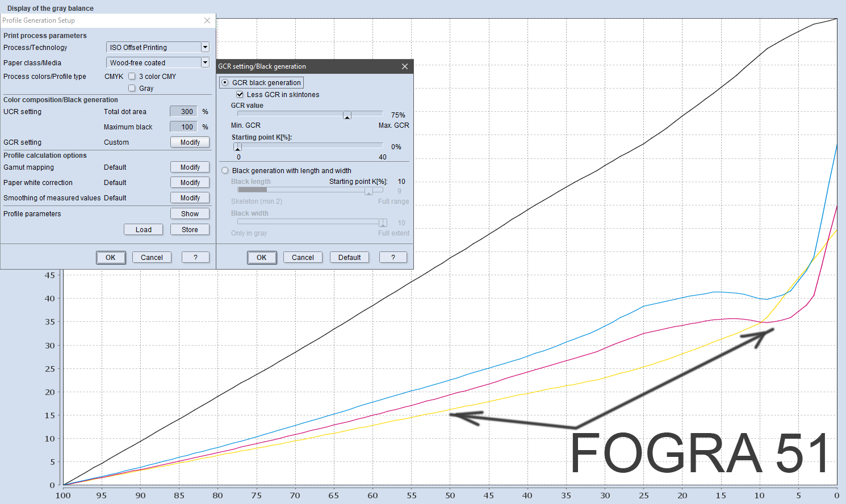Click the Display of the gray balance title
Image resolution: width=846 pixels, height=504 pixels.
[x=51, y=9]
